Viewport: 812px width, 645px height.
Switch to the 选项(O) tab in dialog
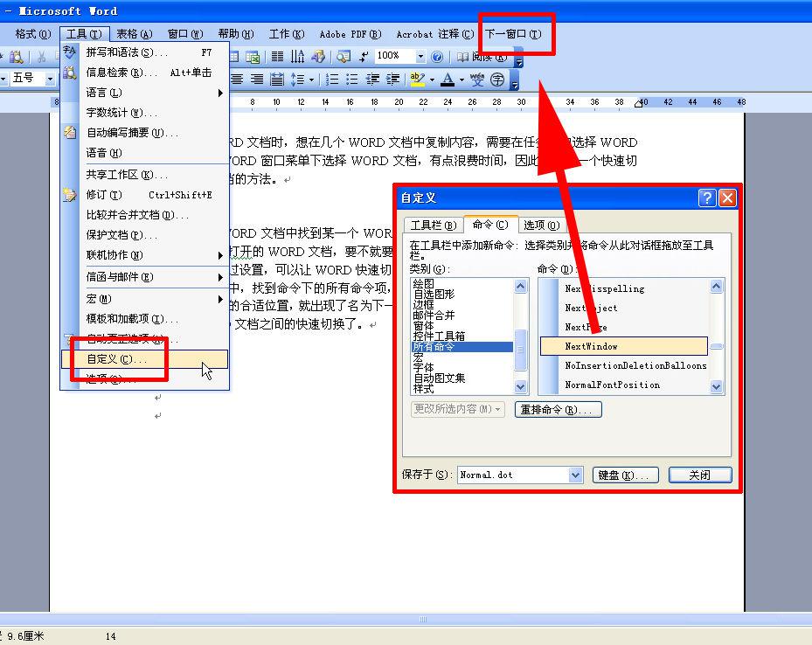(x=542, y=225)
